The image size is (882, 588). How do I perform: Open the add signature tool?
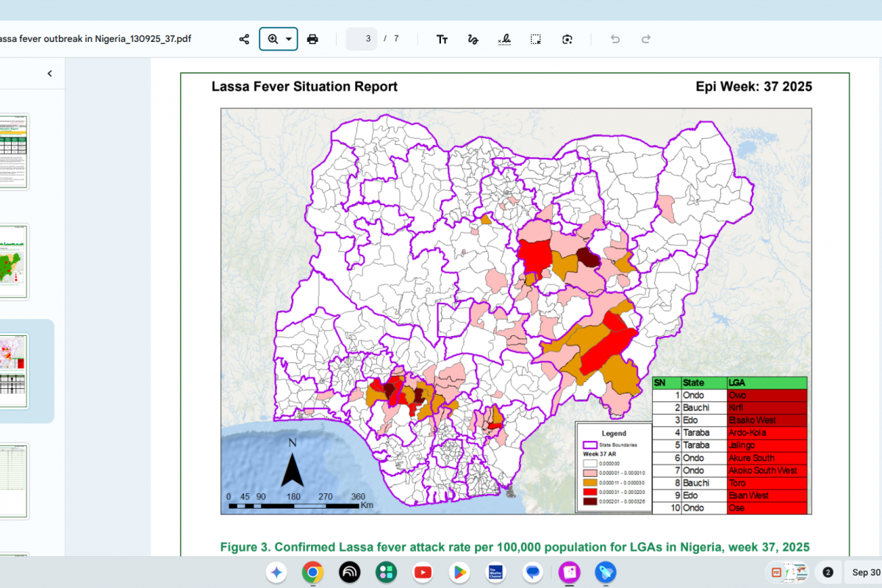click(504, 39)
